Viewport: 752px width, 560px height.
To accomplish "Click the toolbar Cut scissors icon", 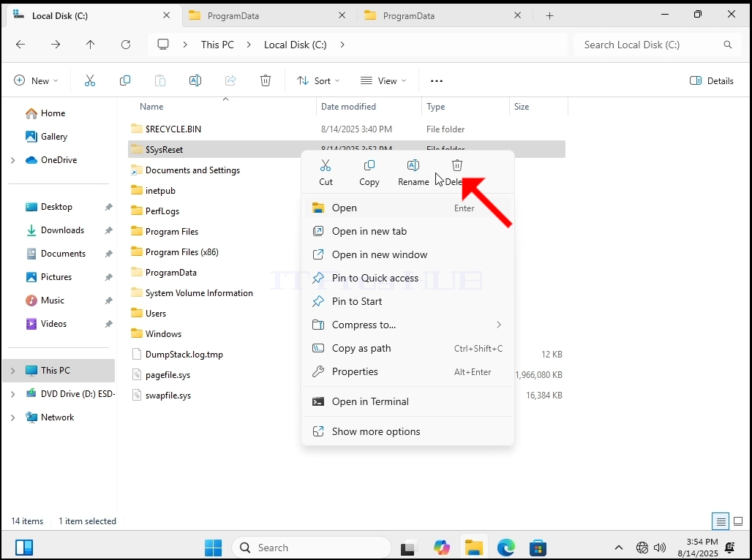I will [90, 80].
